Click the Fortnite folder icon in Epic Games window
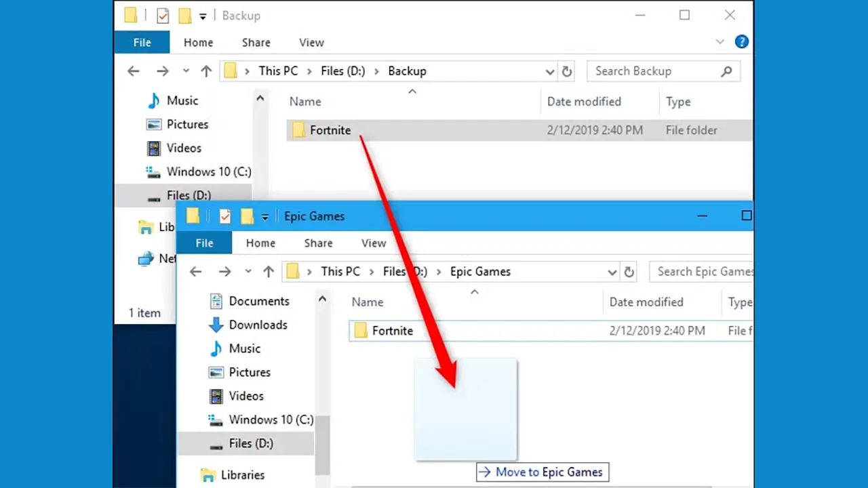Image resolution: width=868 pixels, height=488 pixels. coord(361,331)
